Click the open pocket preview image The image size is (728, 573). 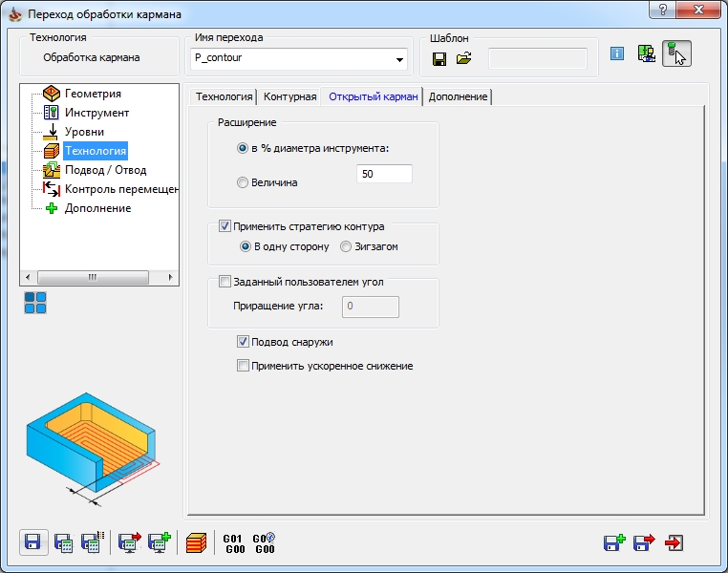93,449
